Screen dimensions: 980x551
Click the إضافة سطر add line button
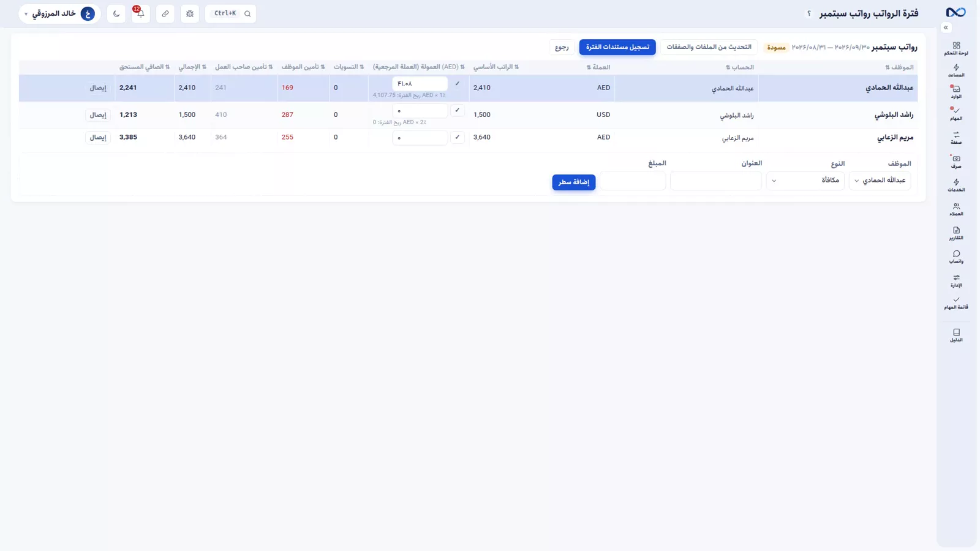click(x=574, y=182)
